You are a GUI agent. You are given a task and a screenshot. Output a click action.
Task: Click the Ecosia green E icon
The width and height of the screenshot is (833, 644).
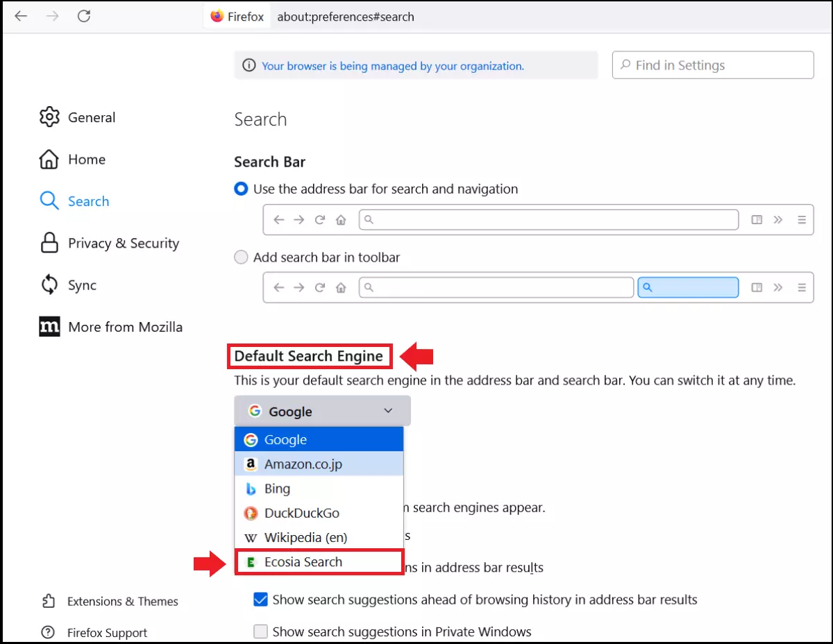click(x=251, y=562)
